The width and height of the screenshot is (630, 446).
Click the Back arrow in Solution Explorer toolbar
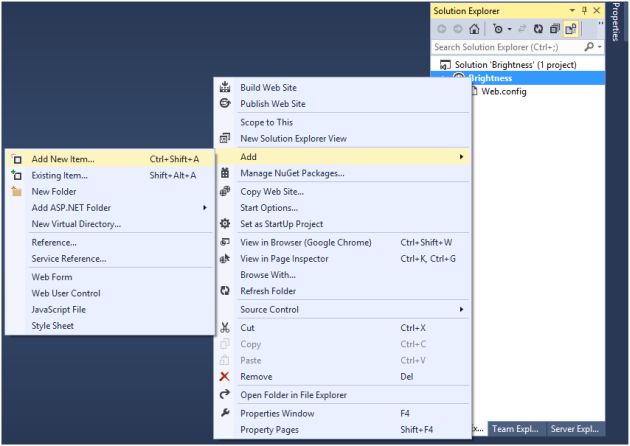tap(442, 29)
